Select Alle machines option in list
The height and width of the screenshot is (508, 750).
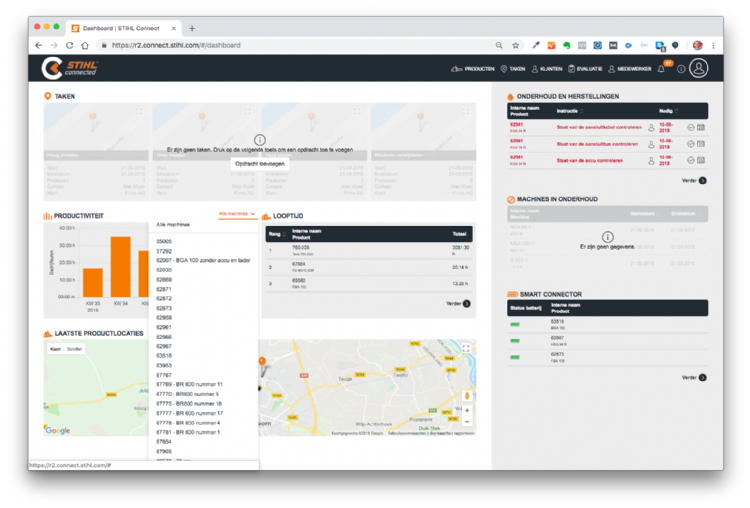[173, 225]
